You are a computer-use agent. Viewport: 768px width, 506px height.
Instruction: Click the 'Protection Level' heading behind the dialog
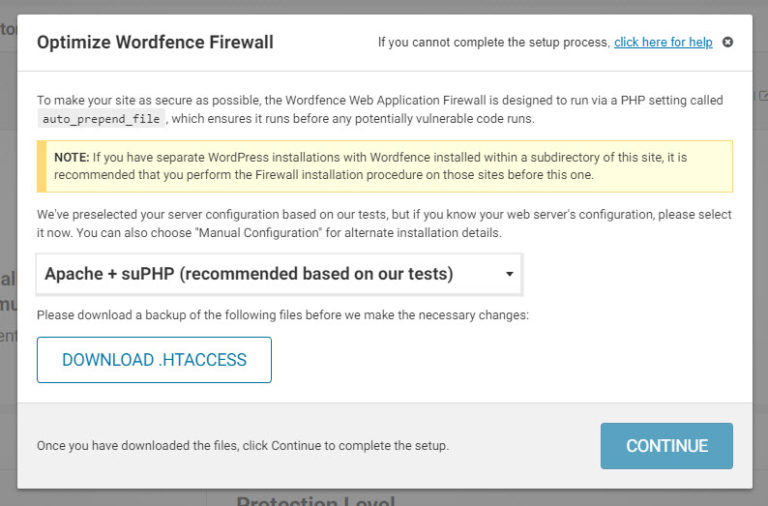coord(315,500)
